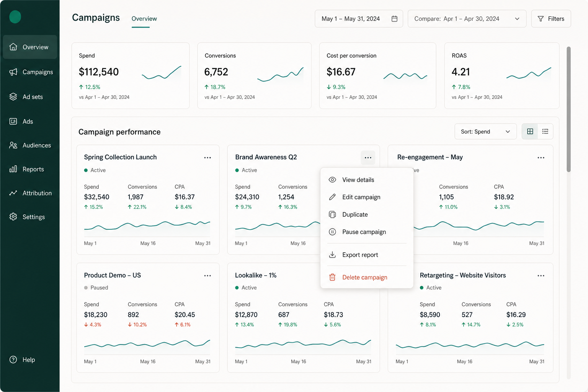Open Settings gear icon
The height and width of the screenshot is (392, 588).
click(x=13, y=217)
